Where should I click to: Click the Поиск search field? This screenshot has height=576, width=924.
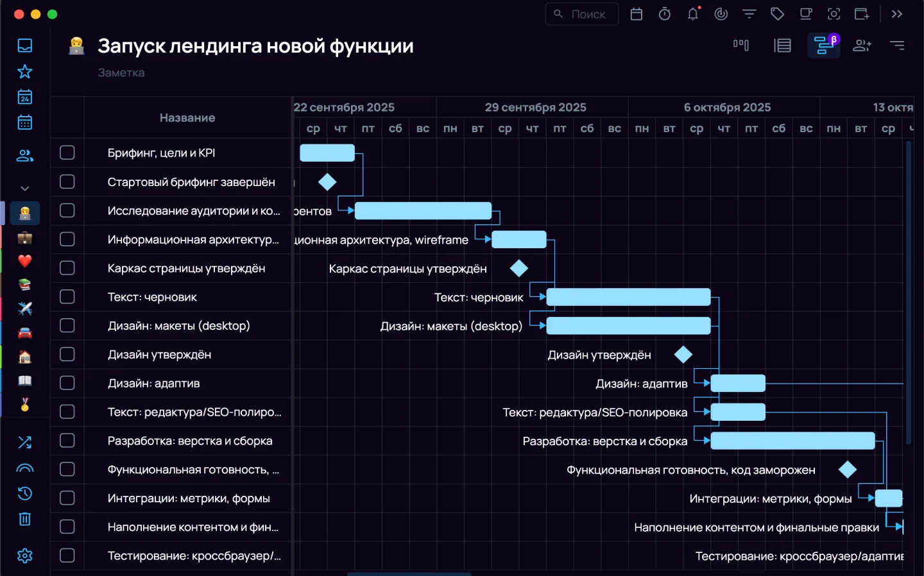[x=582, y=14]
